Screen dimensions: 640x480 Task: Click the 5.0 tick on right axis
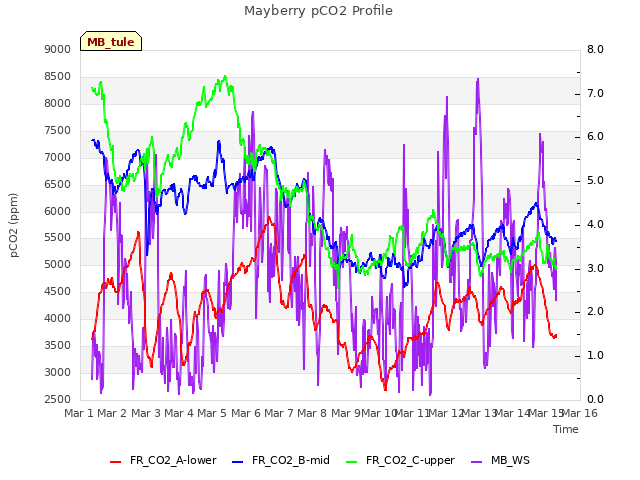click(595, 181)
